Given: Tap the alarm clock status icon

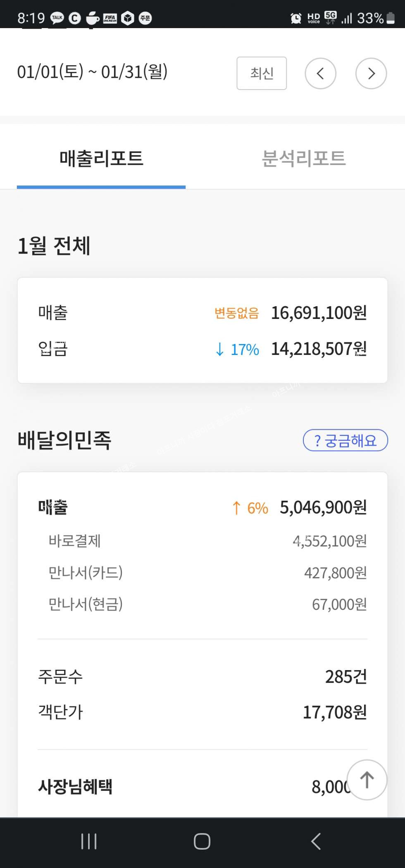Looking at the screenshot, I should coord(296,18).
